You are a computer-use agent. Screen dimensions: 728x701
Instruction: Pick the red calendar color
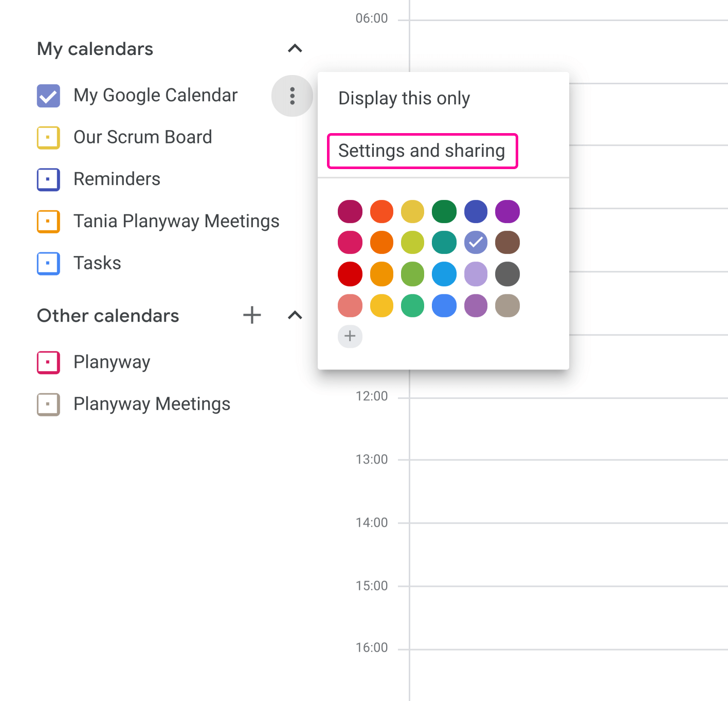pos(350,274)
